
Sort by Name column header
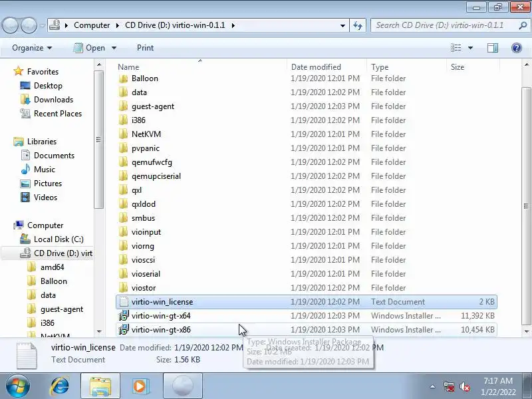click(x=201, y=67)
